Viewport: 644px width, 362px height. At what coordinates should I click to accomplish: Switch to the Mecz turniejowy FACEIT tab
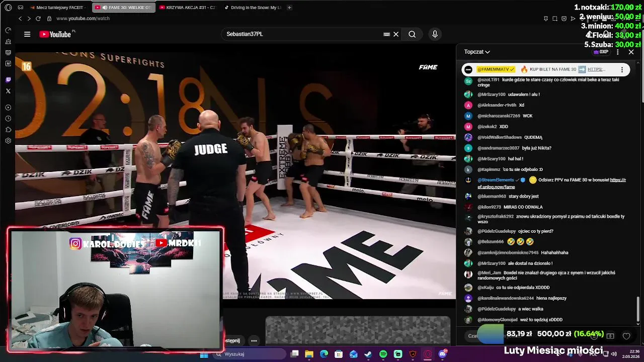click(x=59, y=8)
